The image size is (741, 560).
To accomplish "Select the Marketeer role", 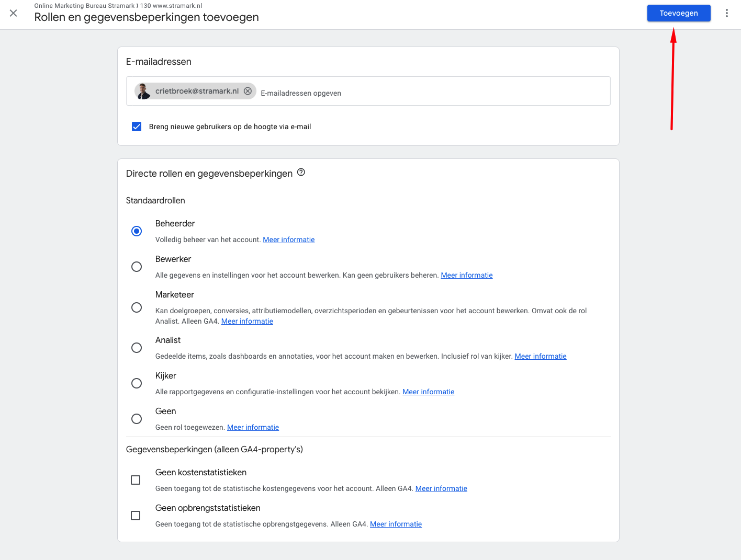I will click(137, 307).
